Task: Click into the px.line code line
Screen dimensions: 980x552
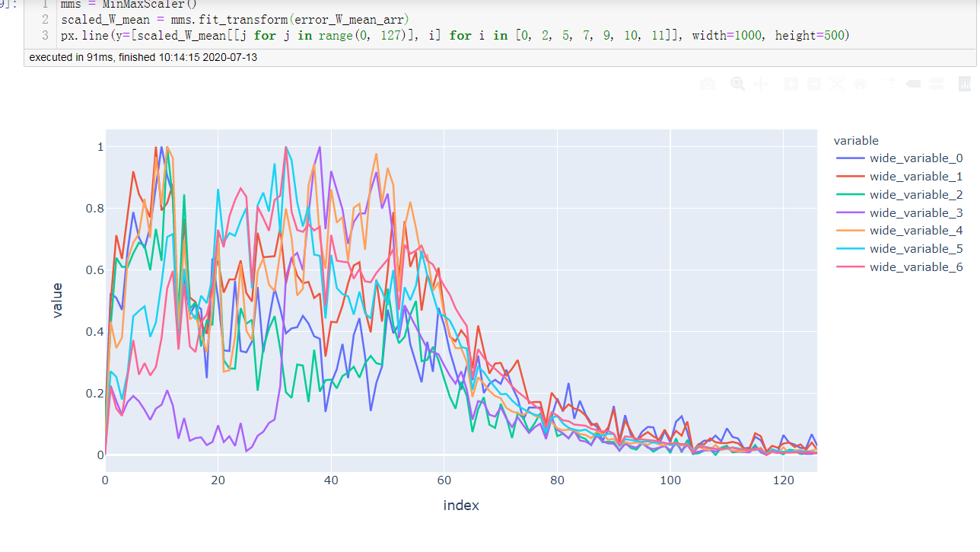Action: (380, 35)
